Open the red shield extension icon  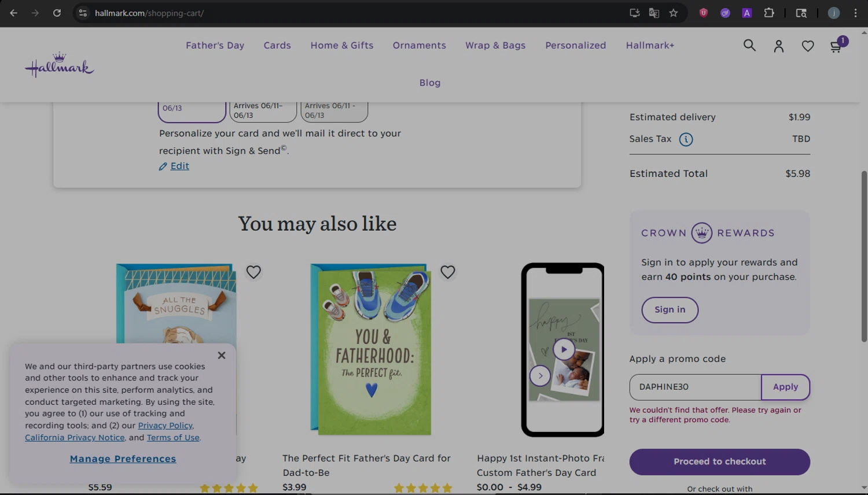coord(704,13)
